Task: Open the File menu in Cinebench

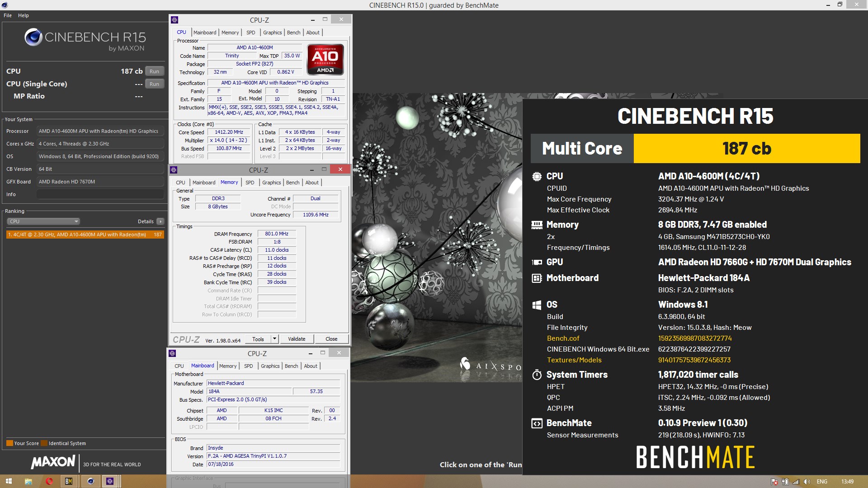Action: click(x=8, y=15)
